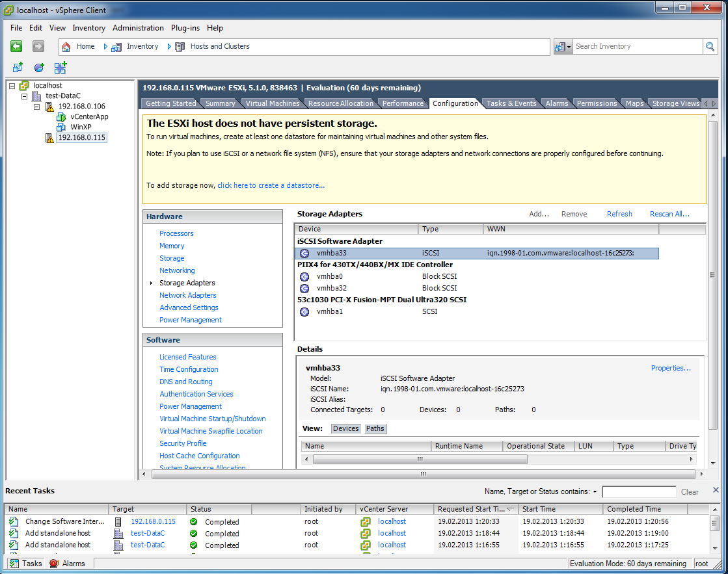Click the Inventory icon in address bar
The width and height of the screenshot is (728, 574).
(116, 47)
